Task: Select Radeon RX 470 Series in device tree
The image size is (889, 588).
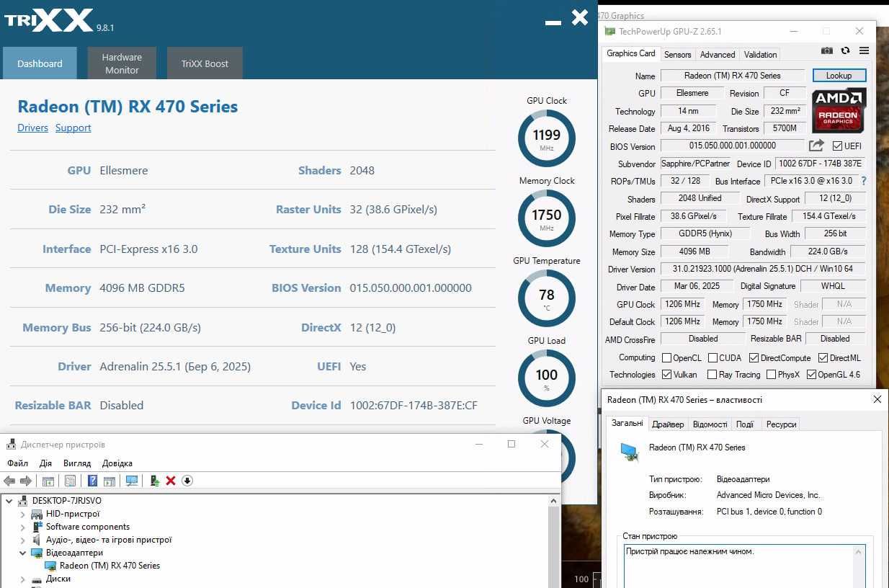Action: click(x=110, y=566)
